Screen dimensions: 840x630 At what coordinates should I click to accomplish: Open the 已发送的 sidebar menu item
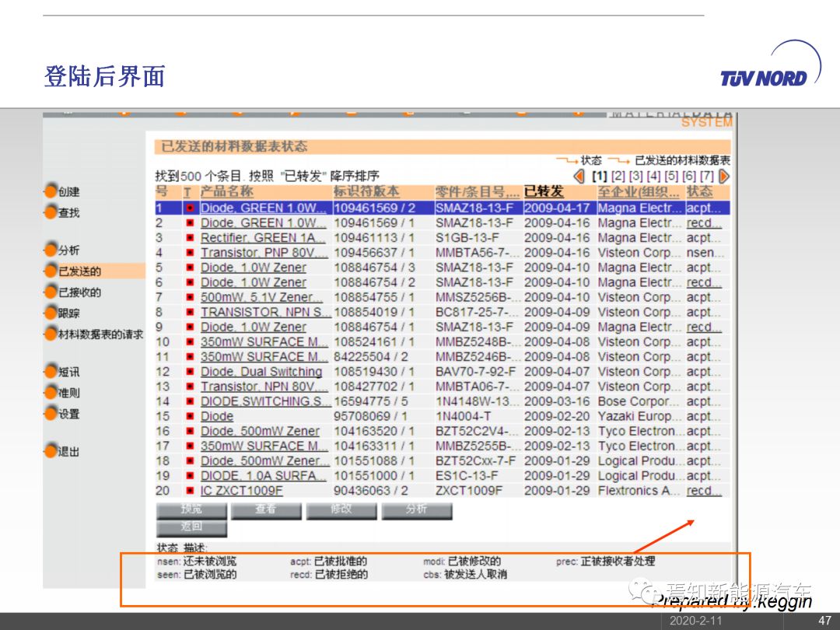pyautogui.click(x=79, y=271)
